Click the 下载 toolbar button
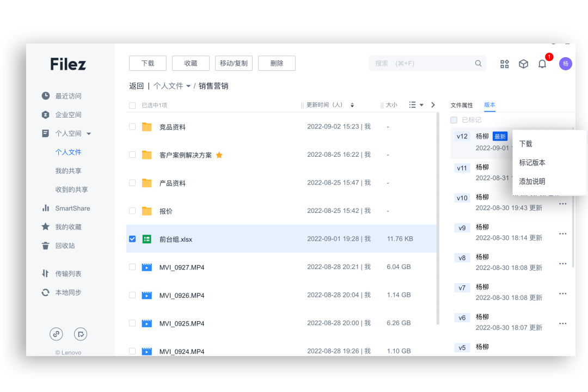This screenshot has height=392, width=588. (x=148, y=63)
